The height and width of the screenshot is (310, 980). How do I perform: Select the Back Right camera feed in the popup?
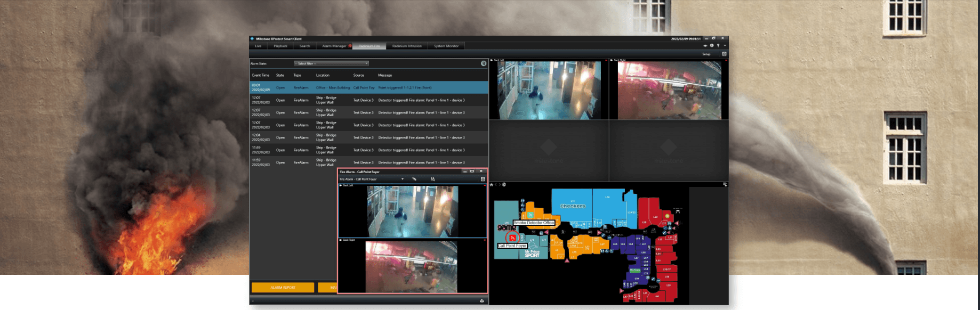point(412,266)
